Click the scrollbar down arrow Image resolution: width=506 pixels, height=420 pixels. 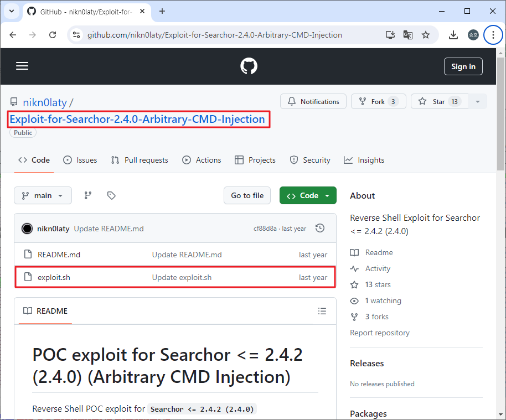500,414
